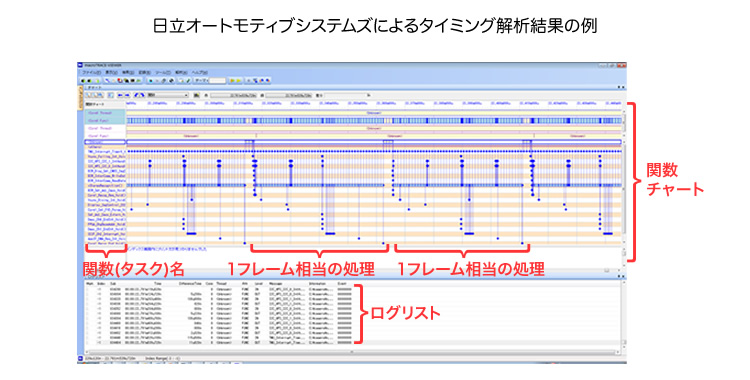Click the green checkmark toolbar icon
The image size is (750, 380).
(188, 80)
